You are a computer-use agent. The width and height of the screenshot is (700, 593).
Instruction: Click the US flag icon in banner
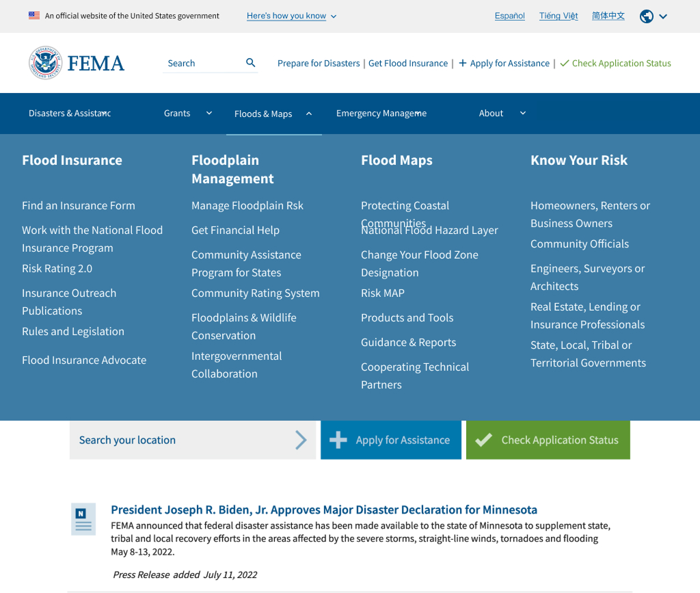coord(34,16)
